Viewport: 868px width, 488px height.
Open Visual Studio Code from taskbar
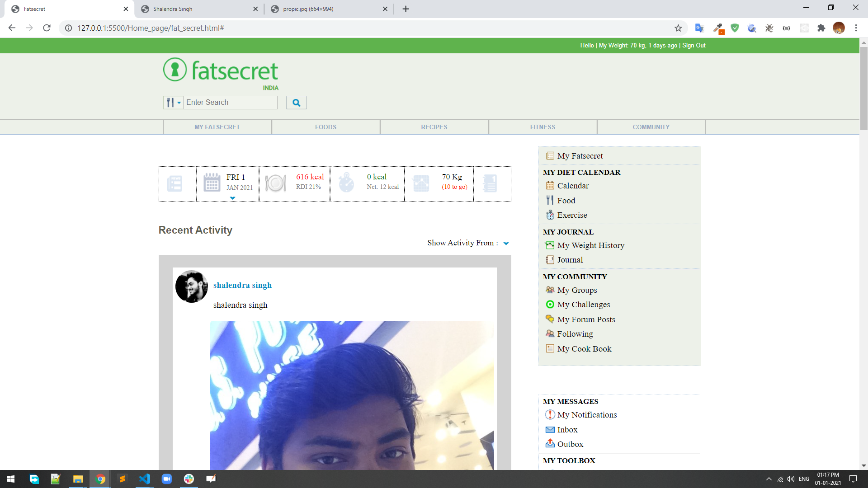pyautogui.click(x=145, y=479)
